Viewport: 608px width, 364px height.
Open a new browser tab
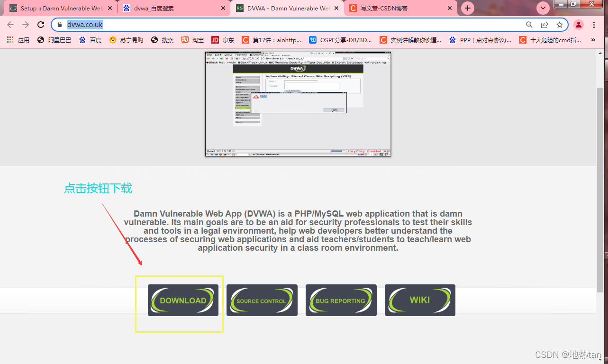[x=468, y=8]
